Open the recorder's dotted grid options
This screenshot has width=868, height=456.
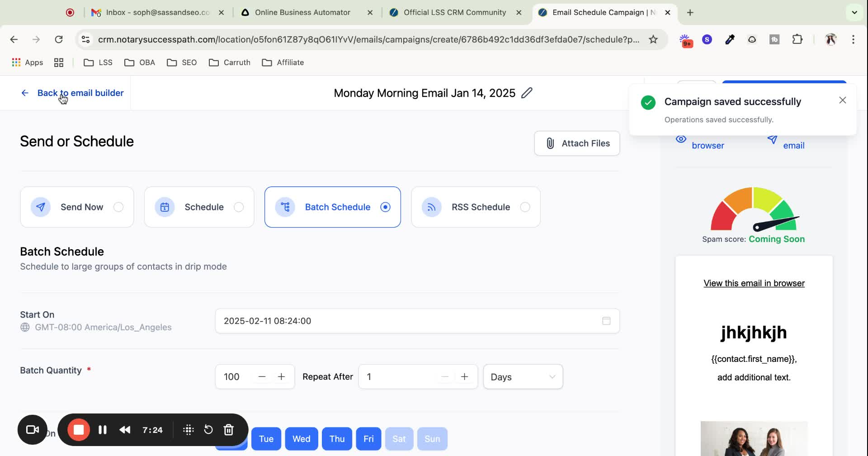point(189,430)
